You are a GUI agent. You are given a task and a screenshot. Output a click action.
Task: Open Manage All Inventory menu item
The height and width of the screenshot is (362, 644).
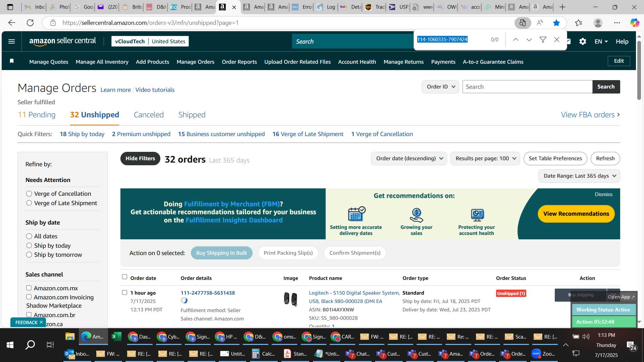pyautogui.click(x=102, y=62)
